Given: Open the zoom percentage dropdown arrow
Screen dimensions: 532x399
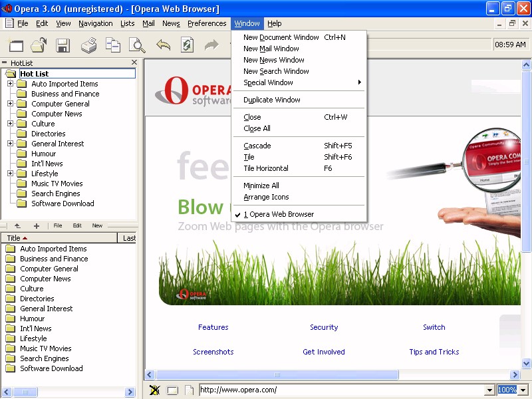Looking at the screenshot, I should [x=523, y=390].
